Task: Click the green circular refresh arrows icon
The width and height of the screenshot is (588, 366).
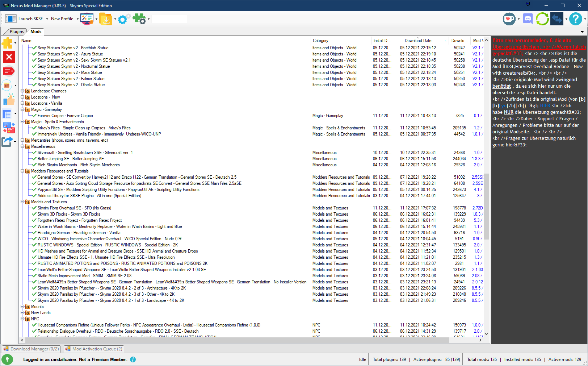Action: pos(542,19)
